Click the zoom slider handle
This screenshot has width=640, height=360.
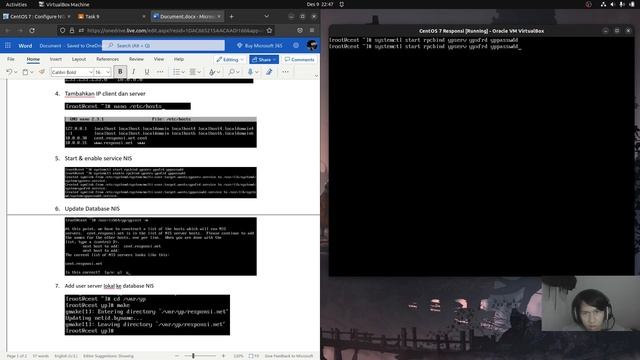(193, 356)
